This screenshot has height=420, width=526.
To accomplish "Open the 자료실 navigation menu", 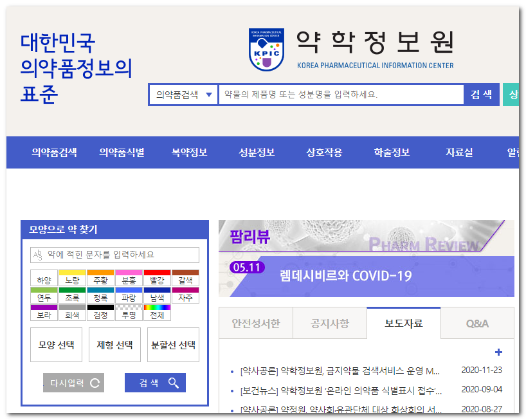I will 459,152.
